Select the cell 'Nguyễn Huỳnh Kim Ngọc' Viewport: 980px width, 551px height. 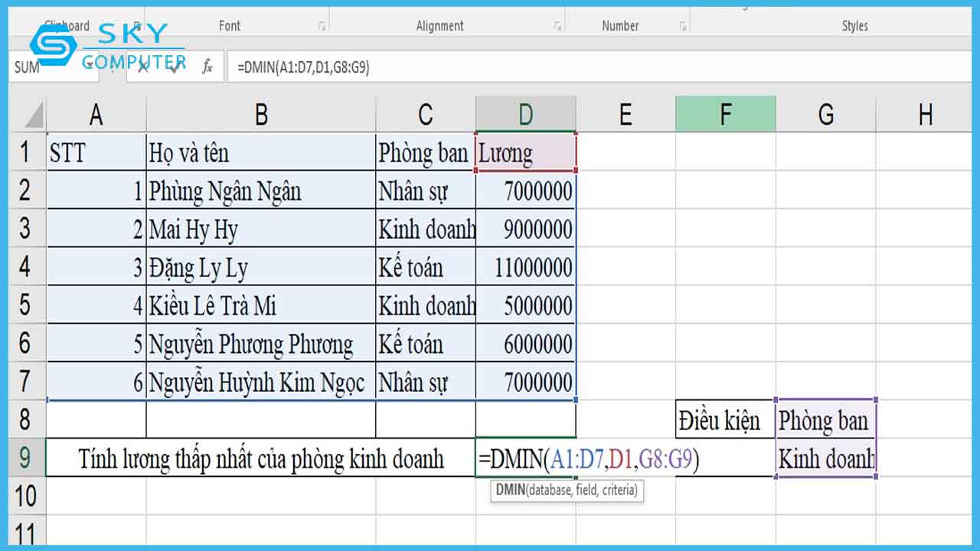click(261, 382)
